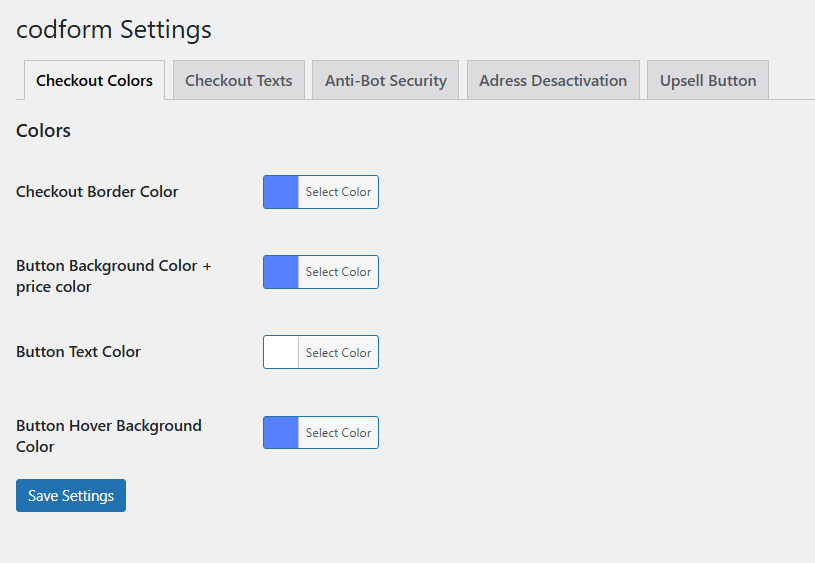Viewport: 815px width, 563px height.
Task: Click the Button Background Color + price color label
Action: (x=113, y=276)
